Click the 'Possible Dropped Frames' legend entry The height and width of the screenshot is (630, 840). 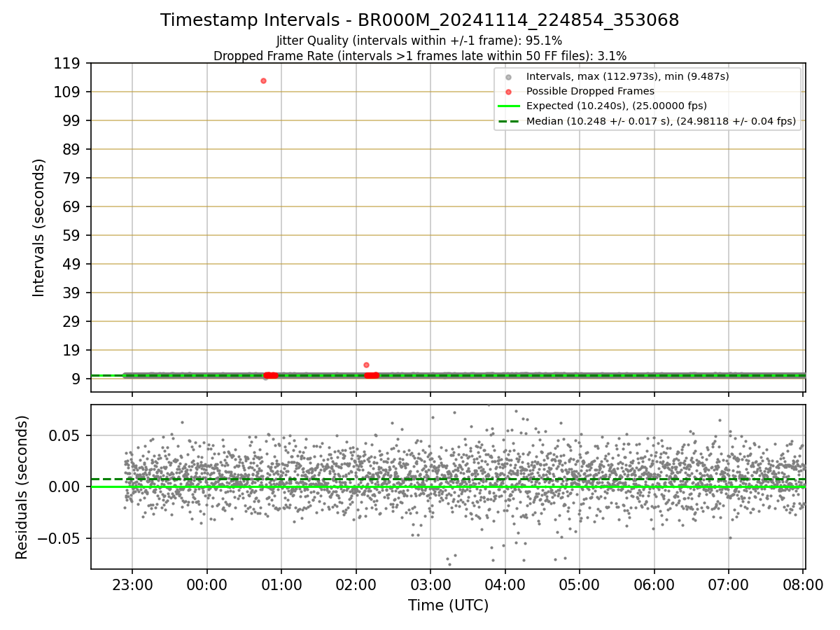(x=590, y=91)
